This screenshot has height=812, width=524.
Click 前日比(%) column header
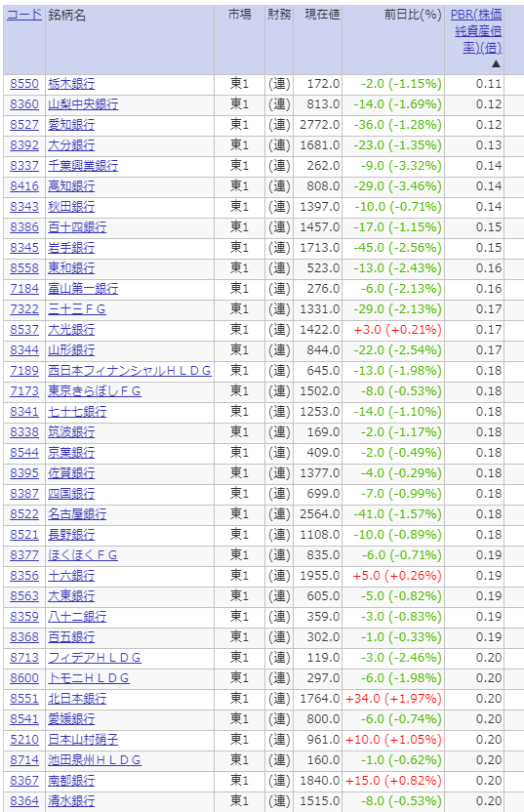coord(413,15)
